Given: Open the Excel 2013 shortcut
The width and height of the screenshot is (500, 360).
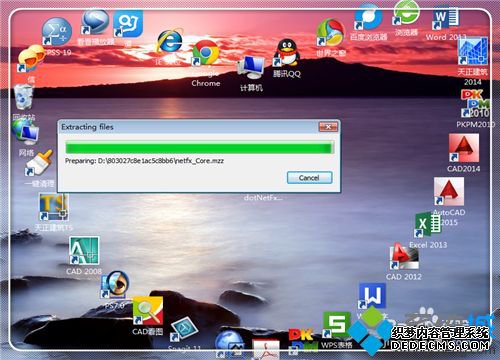Looking at the screenshot, I should coord(428,225).
